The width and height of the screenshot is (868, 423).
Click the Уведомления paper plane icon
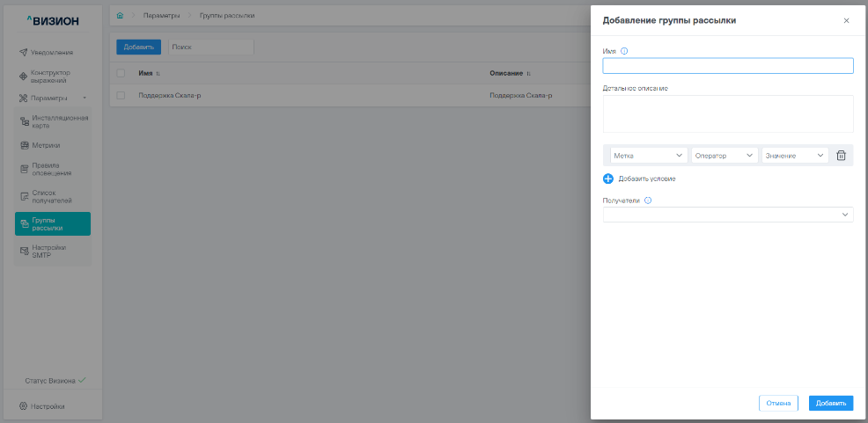pos(23,53)
